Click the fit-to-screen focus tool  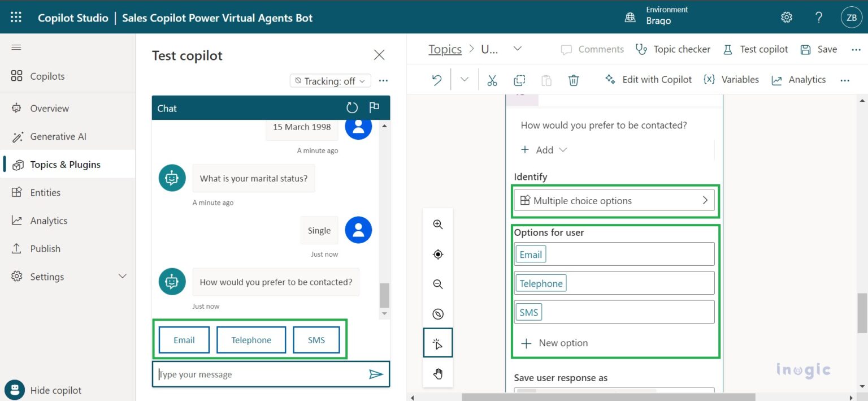[x=438, y=254]
